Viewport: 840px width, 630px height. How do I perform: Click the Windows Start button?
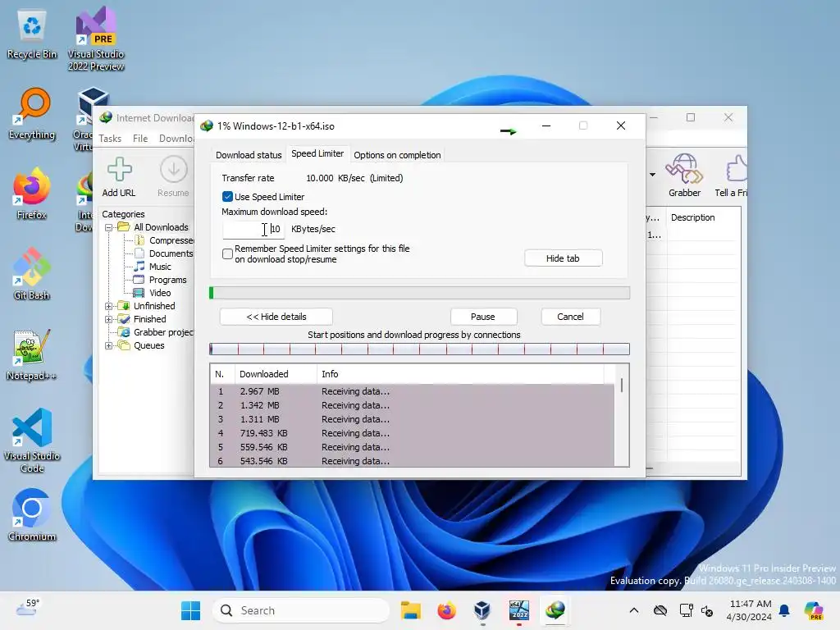click(190, 610)
